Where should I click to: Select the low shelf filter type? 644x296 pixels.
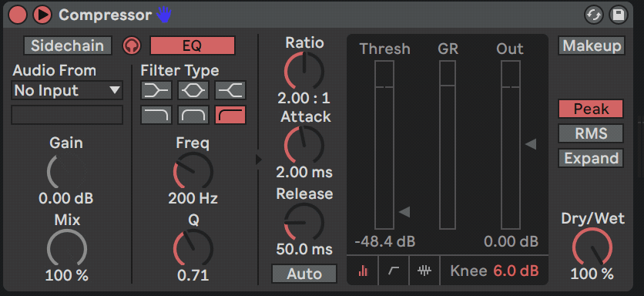point(156,90)
